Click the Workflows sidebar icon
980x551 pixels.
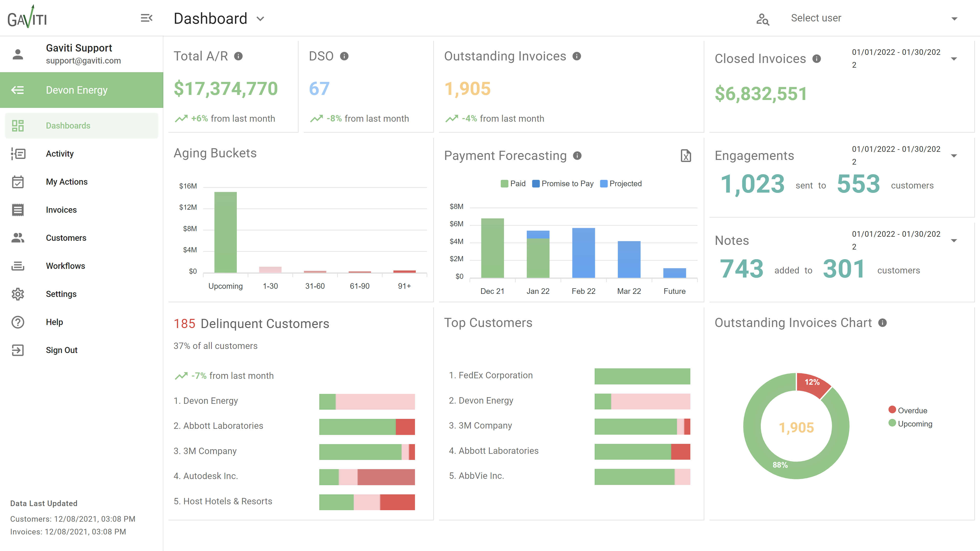pos(18,266)
